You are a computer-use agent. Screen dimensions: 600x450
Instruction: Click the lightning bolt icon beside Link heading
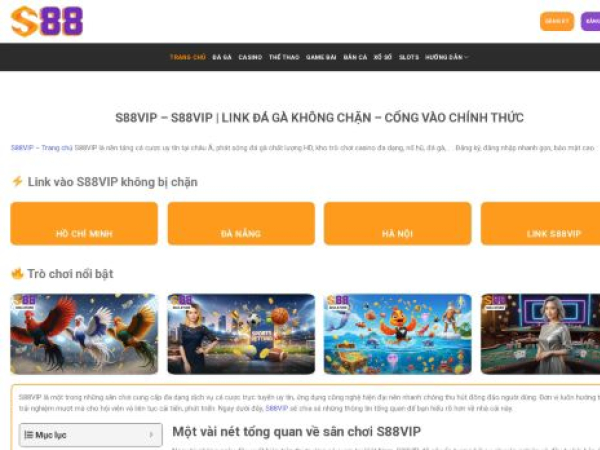pos(17,181)
